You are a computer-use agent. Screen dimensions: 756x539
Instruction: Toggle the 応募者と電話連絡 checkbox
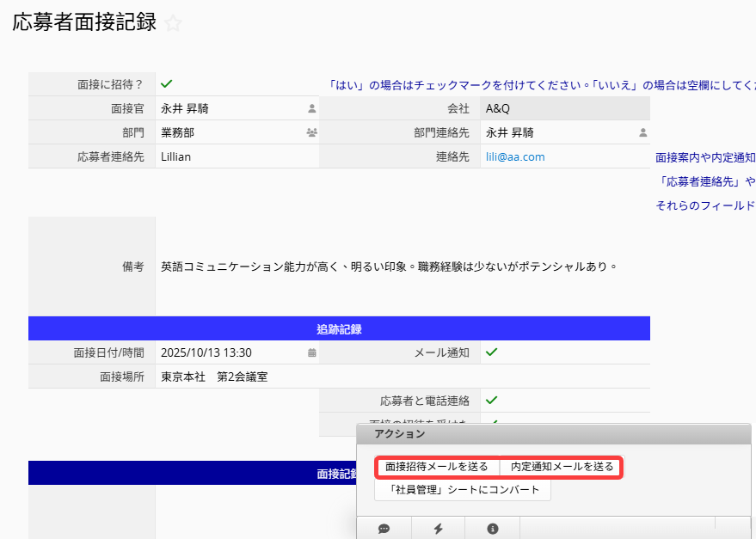(x=492, y=401)
